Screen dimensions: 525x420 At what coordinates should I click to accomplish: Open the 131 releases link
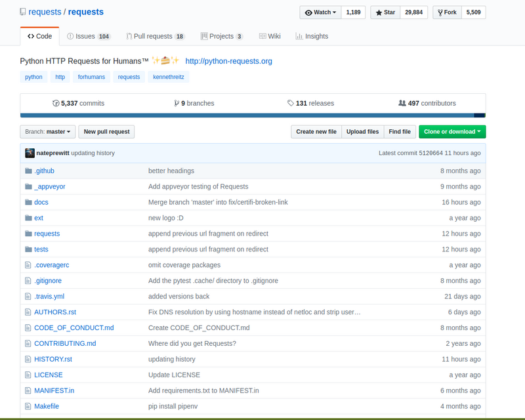coord(310,103)
